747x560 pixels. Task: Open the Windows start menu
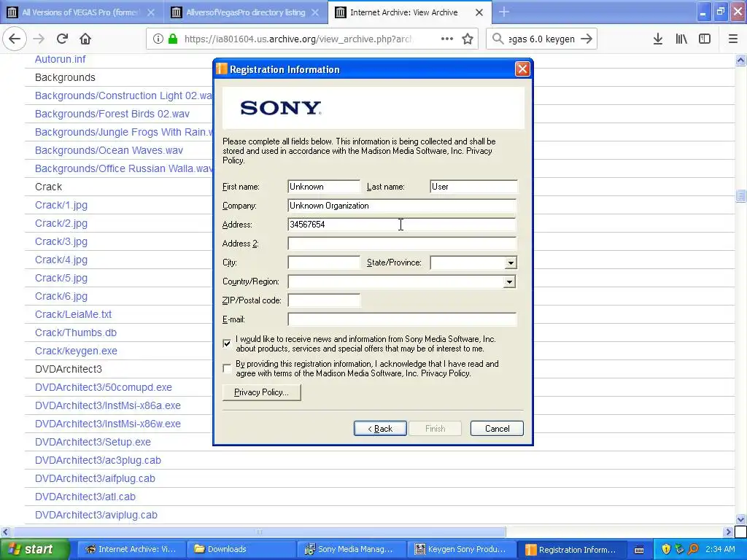[x=35, y=549]
